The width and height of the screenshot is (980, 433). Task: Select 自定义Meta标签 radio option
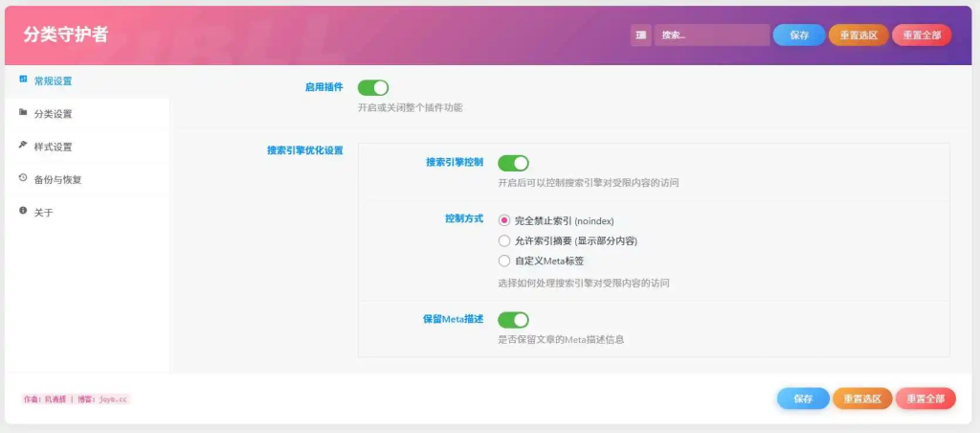504,261
